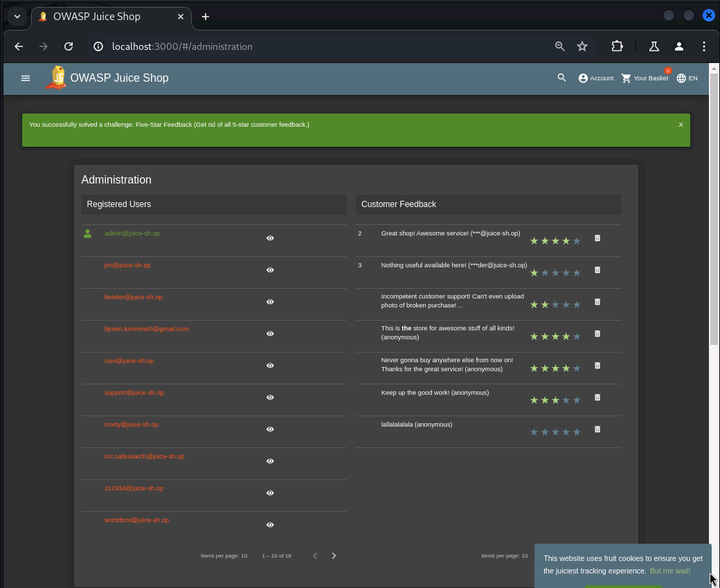Click the star rating of 'lallalalalala' feedback

pyautogui.click(x=555, y=431)
